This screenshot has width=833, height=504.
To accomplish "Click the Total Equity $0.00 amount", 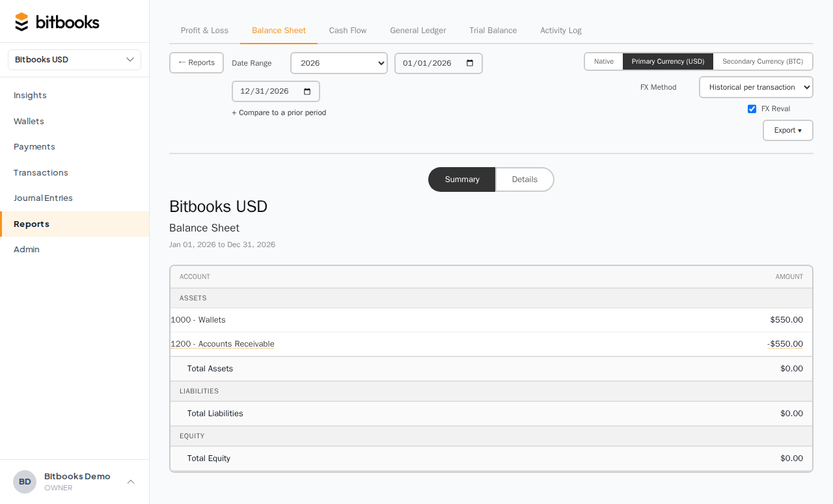I will (x=791, y=458).
